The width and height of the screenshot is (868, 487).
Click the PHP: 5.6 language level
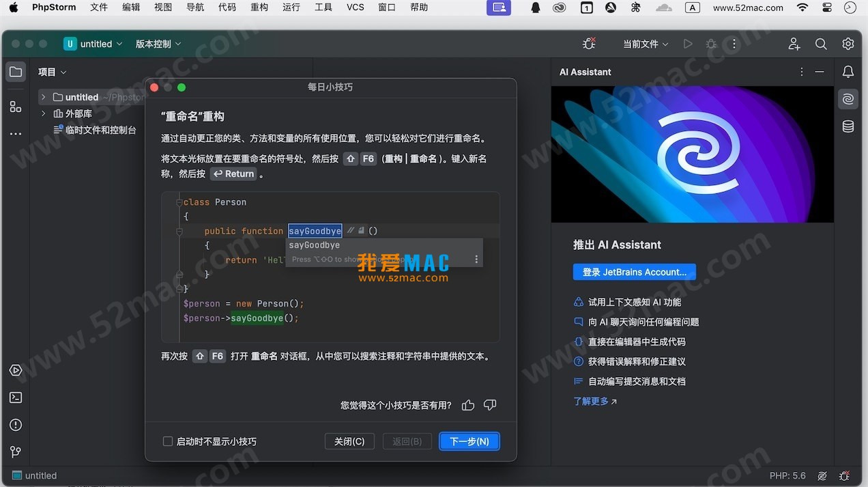point(787,475)
